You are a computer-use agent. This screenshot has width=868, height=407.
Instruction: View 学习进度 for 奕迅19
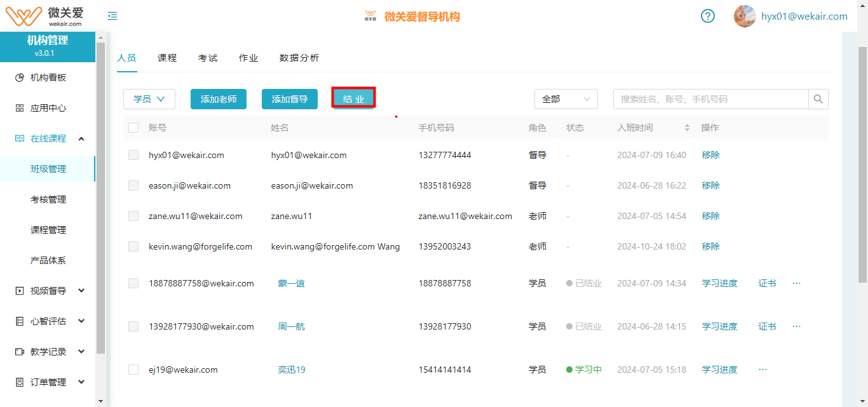pos(719,370)
